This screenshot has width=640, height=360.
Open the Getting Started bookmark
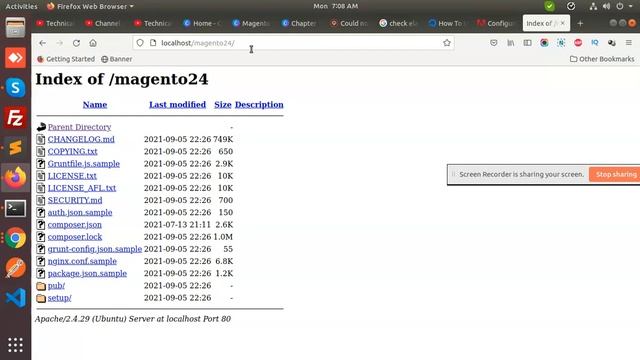click(66, 59)
